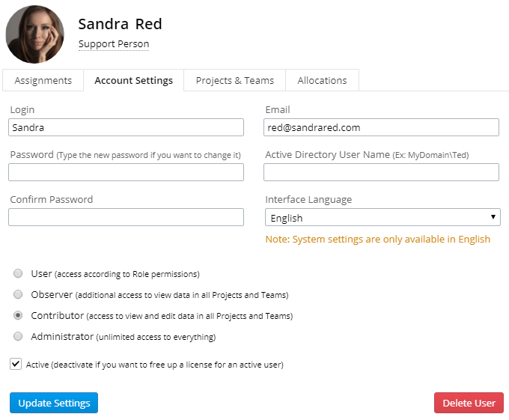Click the Support Person role link
The width and height of the screenshot is (509, 420).
114,44
